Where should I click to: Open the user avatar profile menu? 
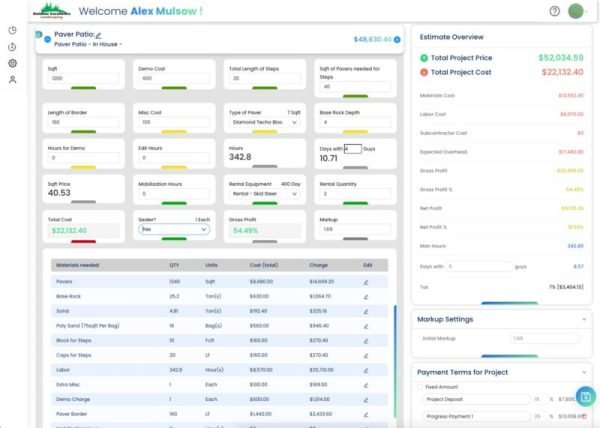[576, 11]
